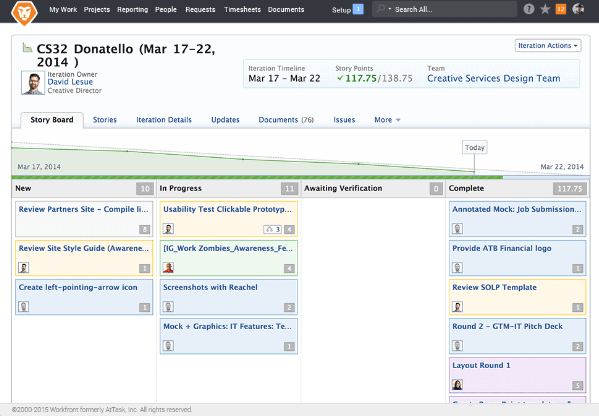Open the Review SOLP Template card
The height and width of the screenshot is (416, 599).
[517, 297]
